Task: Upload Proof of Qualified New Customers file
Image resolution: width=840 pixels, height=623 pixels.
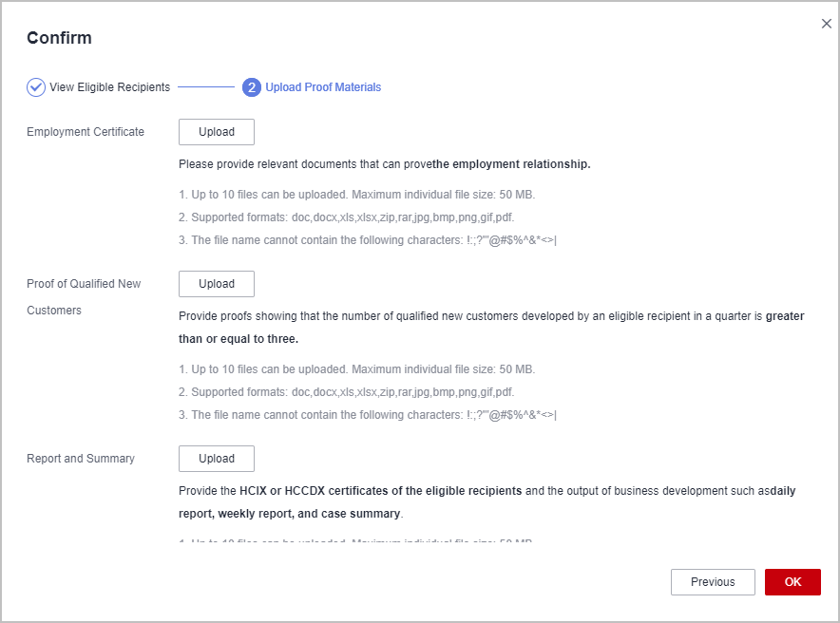Action: click(217, 284)
